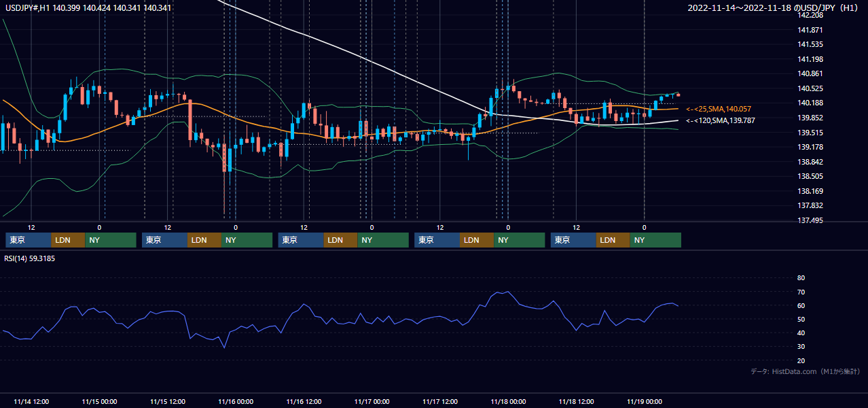Pick the 140.525 price axis value

pos(810,88)
